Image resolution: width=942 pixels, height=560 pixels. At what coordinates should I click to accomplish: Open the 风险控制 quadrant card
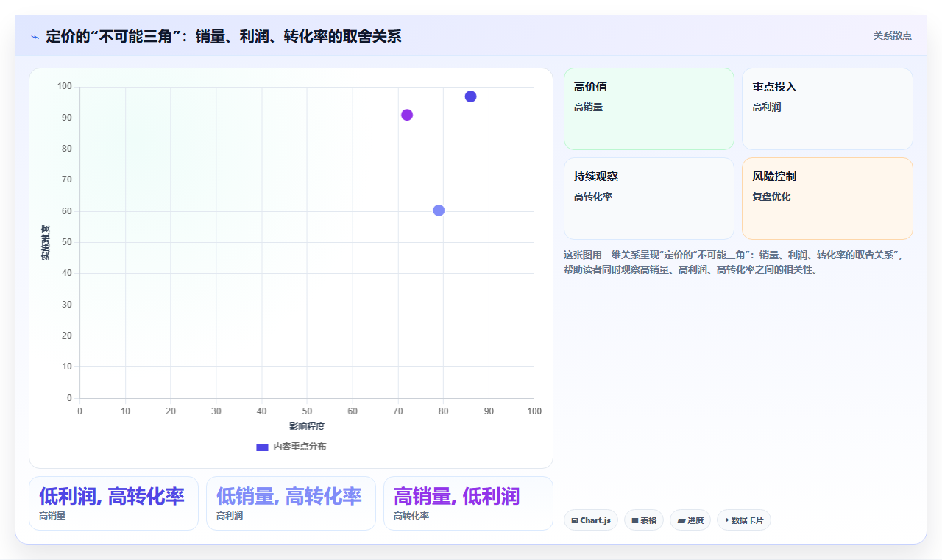tap(827, 199)
